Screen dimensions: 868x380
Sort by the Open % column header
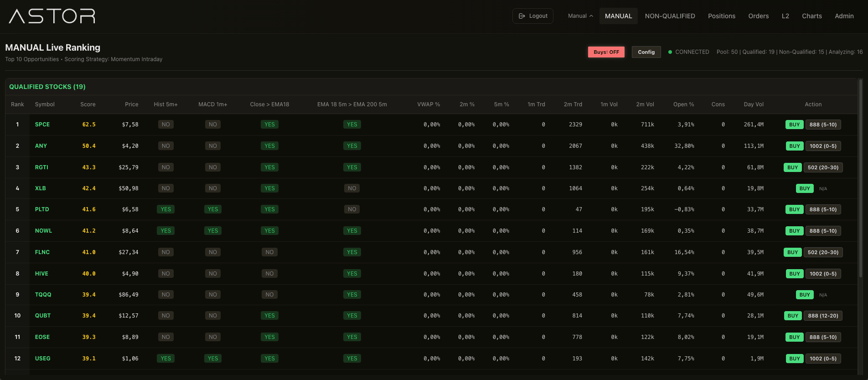(x=683, y=104)
